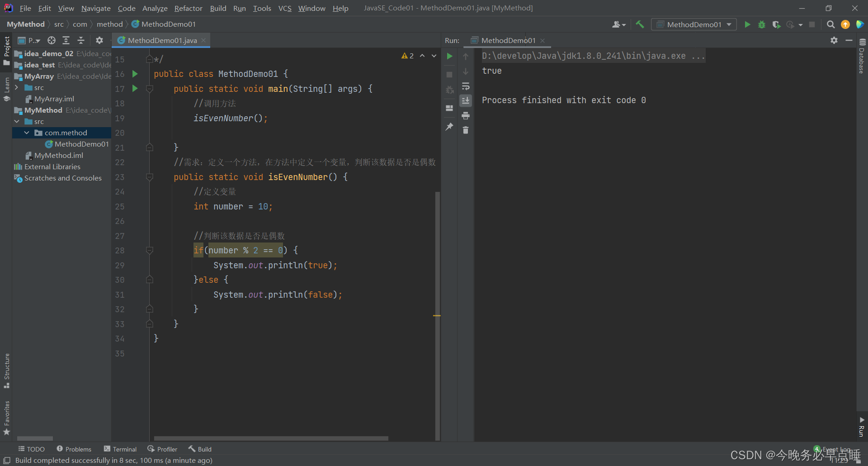This screenshot has width=868, height=466.
Task: Click Print icon in Run console
Action: (x=466, y=116)
